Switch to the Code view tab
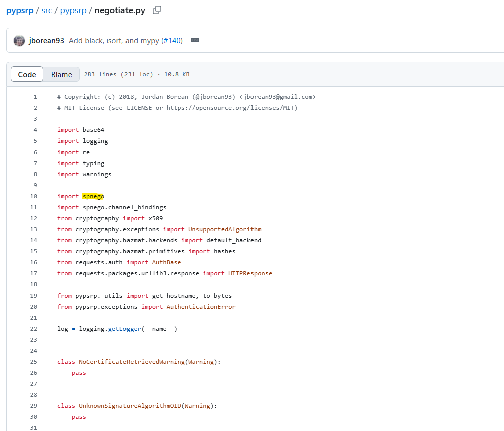 (x=27, y=74)
